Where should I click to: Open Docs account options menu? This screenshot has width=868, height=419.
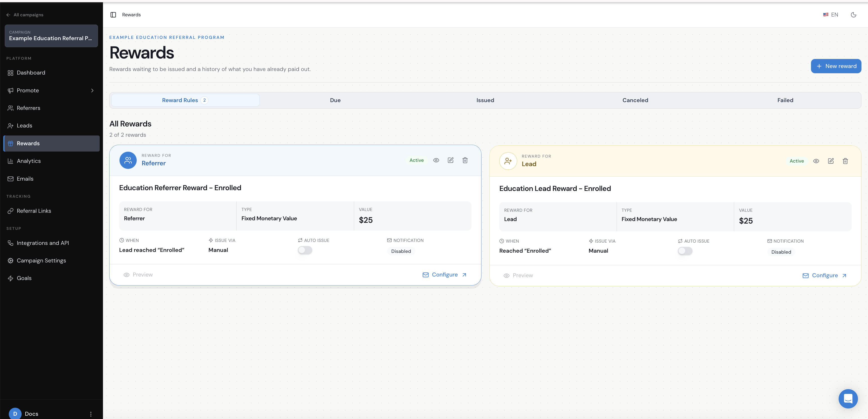point(91,414)
